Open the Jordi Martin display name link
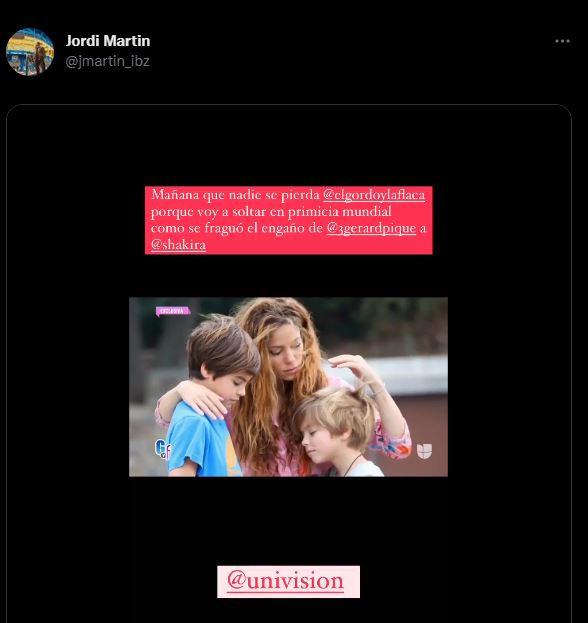Viewport: 588px width, 623px height. click(108, 41)
